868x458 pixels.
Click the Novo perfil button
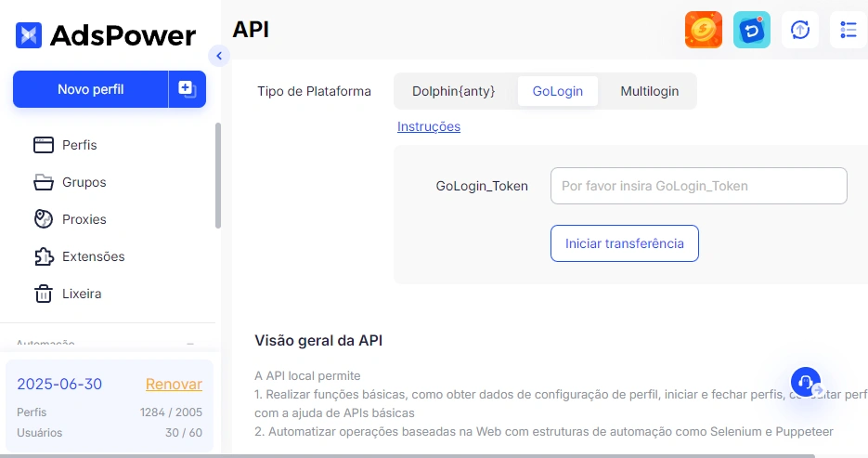click(90, 89)
